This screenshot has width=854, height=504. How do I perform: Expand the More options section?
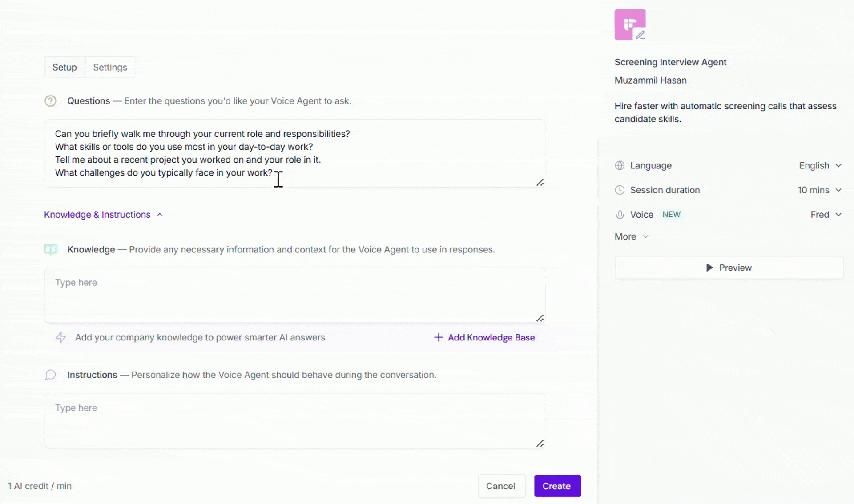point(632,236)
